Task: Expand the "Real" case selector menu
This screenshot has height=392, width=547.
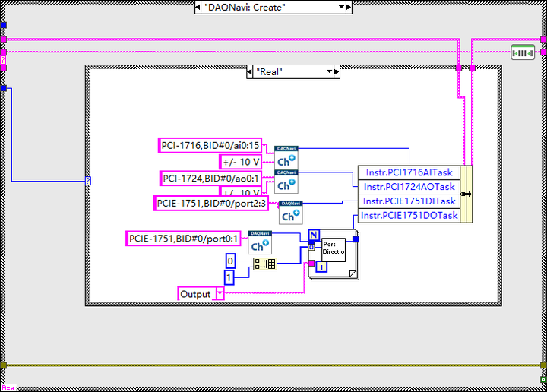Action: point(329,72)
